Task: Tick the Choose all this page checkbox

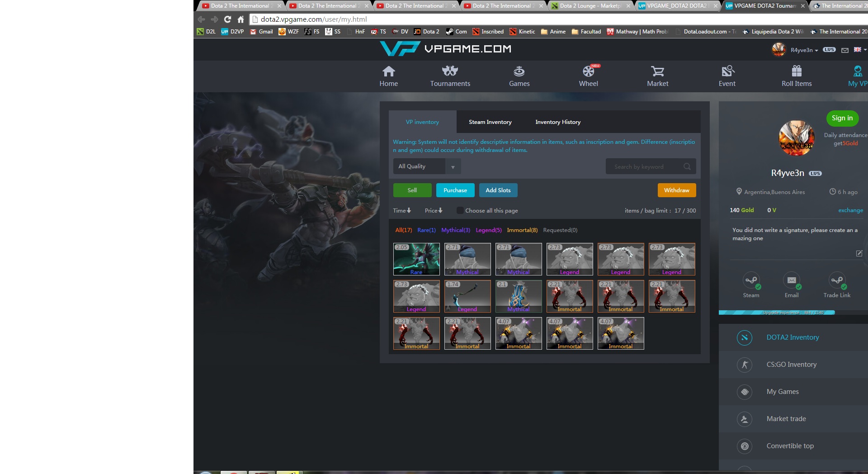Action: click(460, 210)
